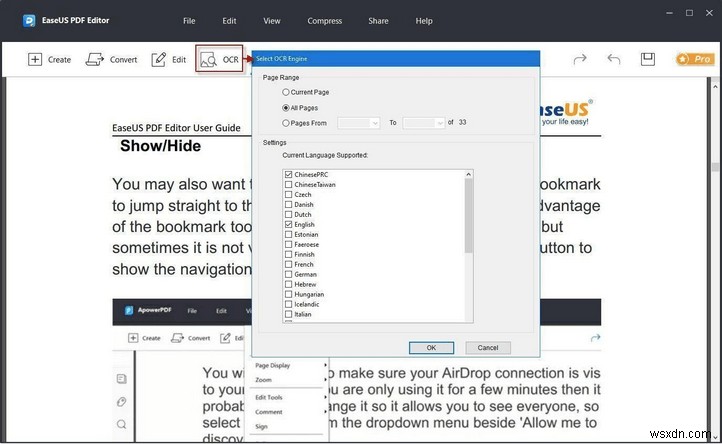Open the Help menu
This screenshot has height=444, width=723.
(x=424, y=21)
